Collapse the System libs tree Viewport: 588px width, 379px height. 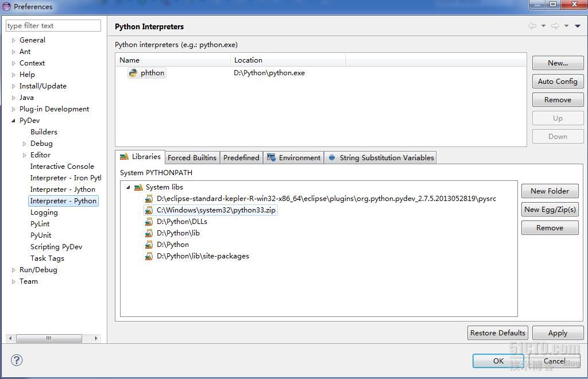128,187
